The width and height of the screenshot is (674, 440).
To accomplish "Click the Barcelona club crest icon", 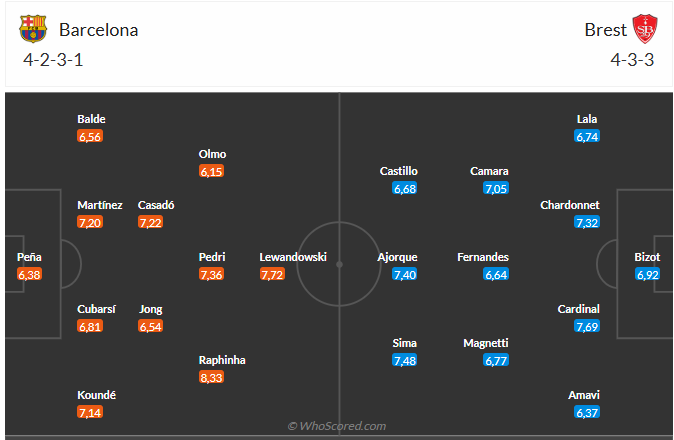I will point(33,29).
